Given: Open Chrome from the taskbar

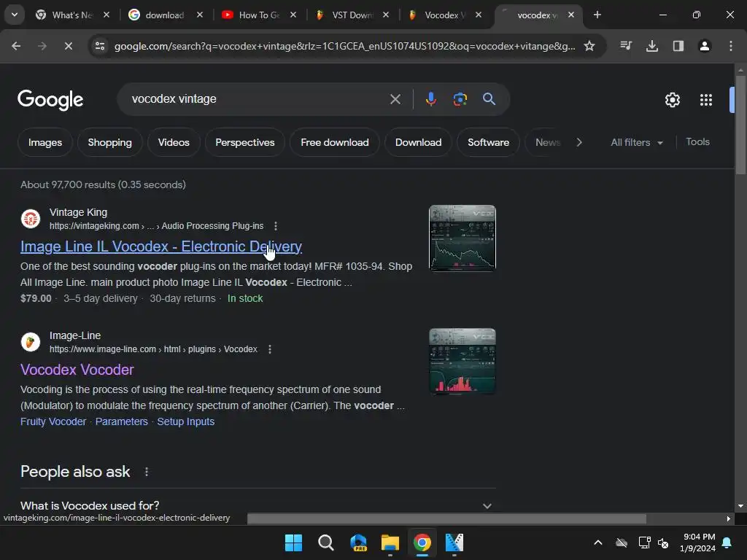Looking at the screenshot, I should click(x=422, y=542).
